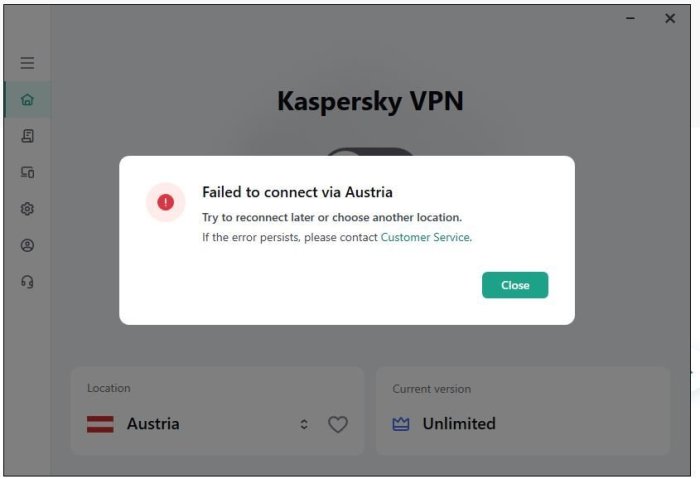Add Austria to favorites with heart
This screenshot has height=479, width=700.
click(x=338, y=424)
